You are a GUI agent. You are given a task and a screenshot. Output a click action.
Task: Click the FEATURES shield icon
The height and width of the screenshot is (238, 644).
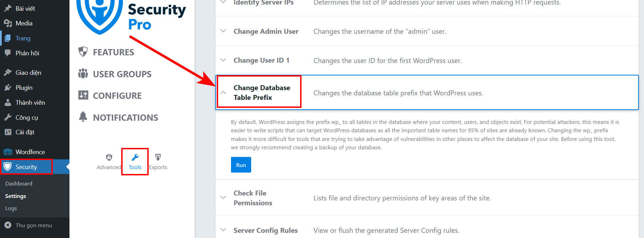(x=83, y=51)
